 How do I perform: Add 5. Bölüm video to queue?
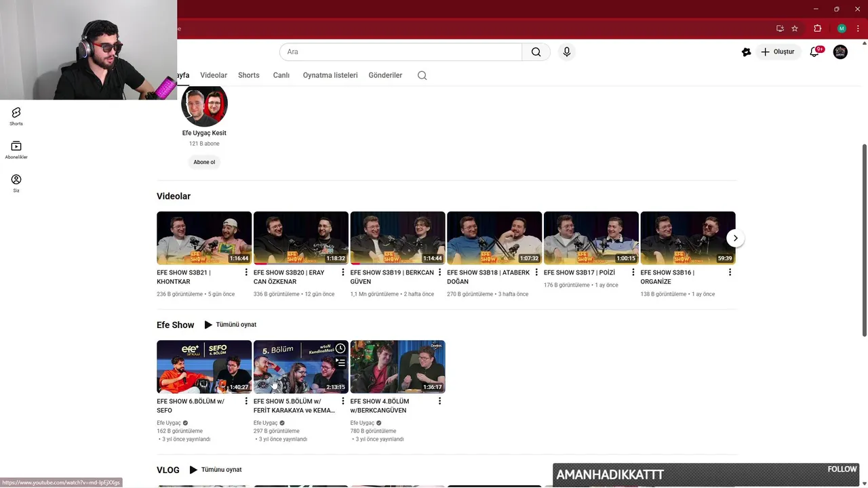click(340, 363)
